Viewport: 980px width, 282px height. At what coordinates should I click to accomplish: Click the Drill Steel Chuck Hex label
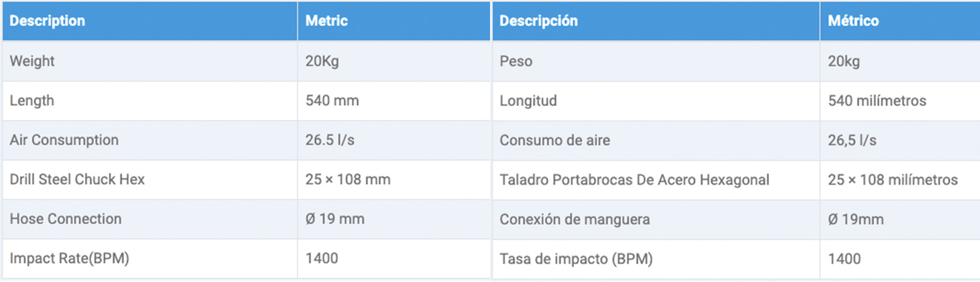coord(77,180)
